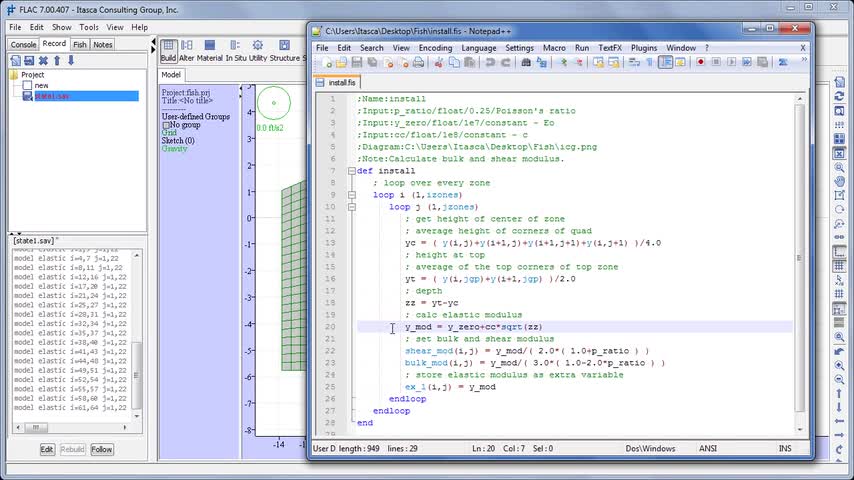The image size is (854, 480).
Task: Toggle the 'No group' checkbox
Action: pyautogui.click(x=166, y=125)
